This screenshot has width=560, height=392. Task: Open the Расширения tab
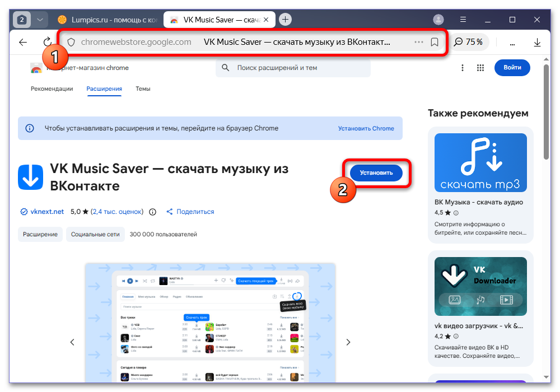[104, 89]
